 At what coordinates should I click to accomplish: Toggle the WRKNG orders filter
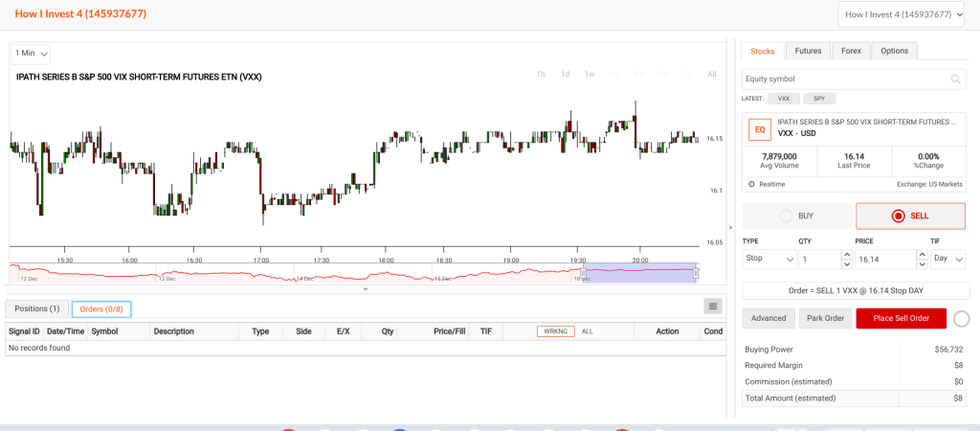(x=555, y=331)
